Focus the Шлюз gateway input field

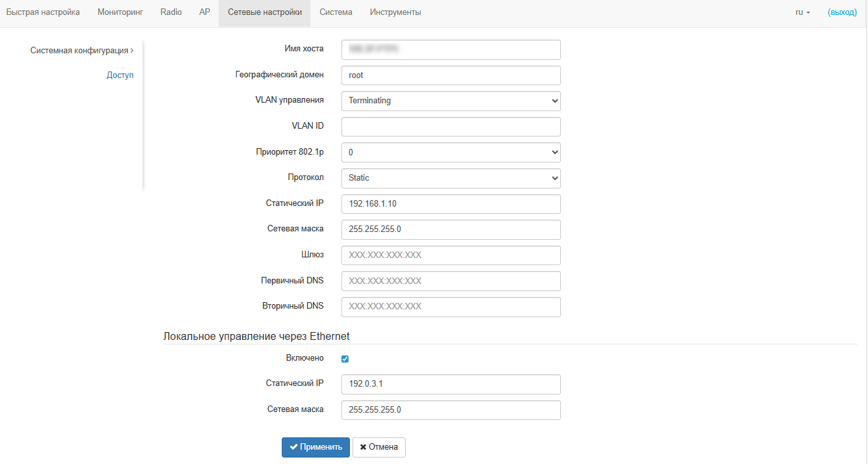tap(451, 255)
